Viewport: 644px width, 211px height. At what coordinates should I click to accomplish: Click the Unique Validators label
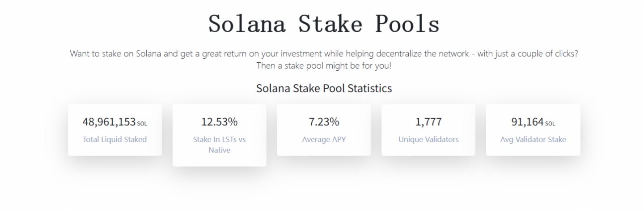[428, 139]
